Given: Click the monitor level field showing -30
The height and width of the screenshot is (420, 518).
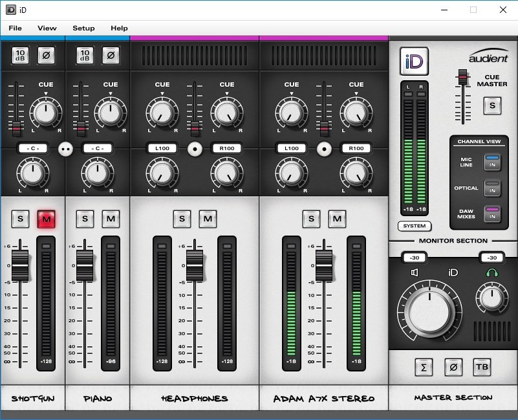Looking at the screenshot, I should [415, 258].
